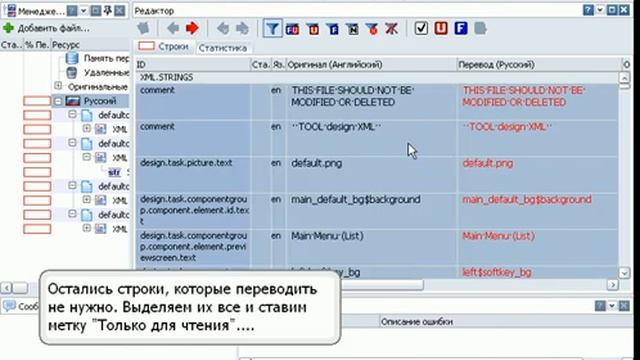Click the Описание ошибки column header
Image resolution: width=640 pixels, height=360 pixels.
506,322
